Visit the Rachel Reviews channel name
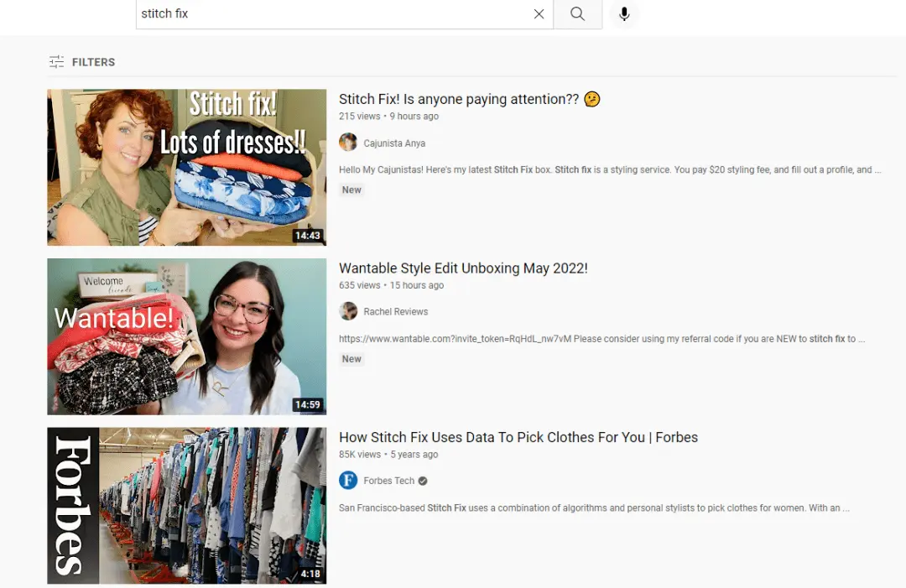906x588 pixels. [396, 311]
